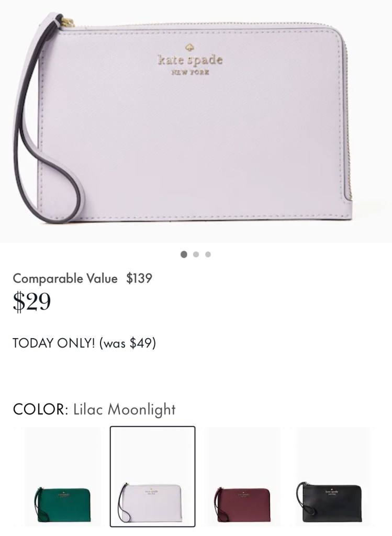
Task: Click the NEW YORK text on wallet
Action: (x=190, y=72)
